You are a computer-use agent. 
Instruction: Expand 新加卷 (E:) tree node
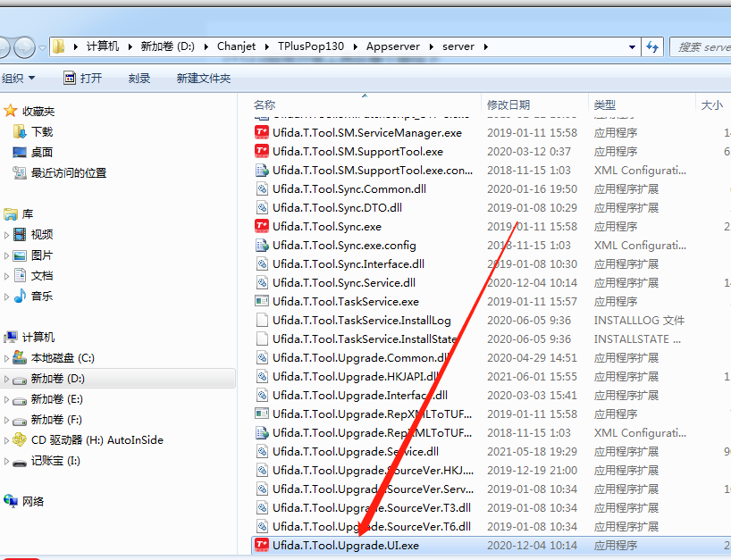pyautogui.click(x=6, y=399)
